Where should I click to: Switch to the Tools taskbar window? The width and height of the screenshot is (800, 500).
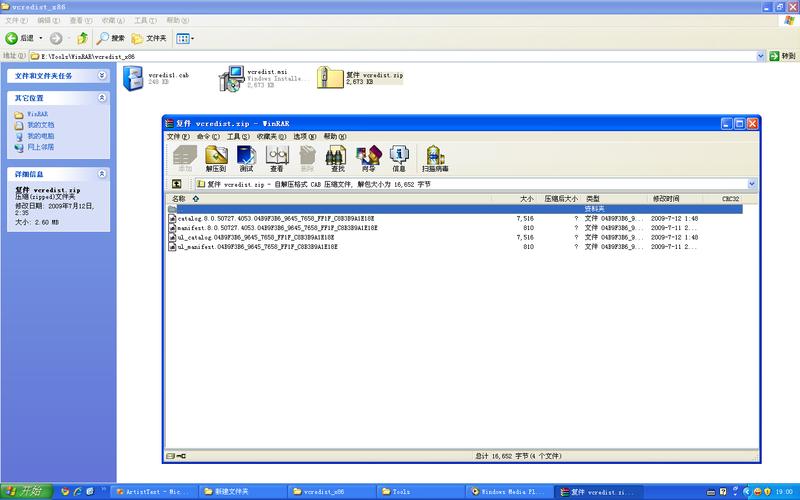(x=420, y=492)
